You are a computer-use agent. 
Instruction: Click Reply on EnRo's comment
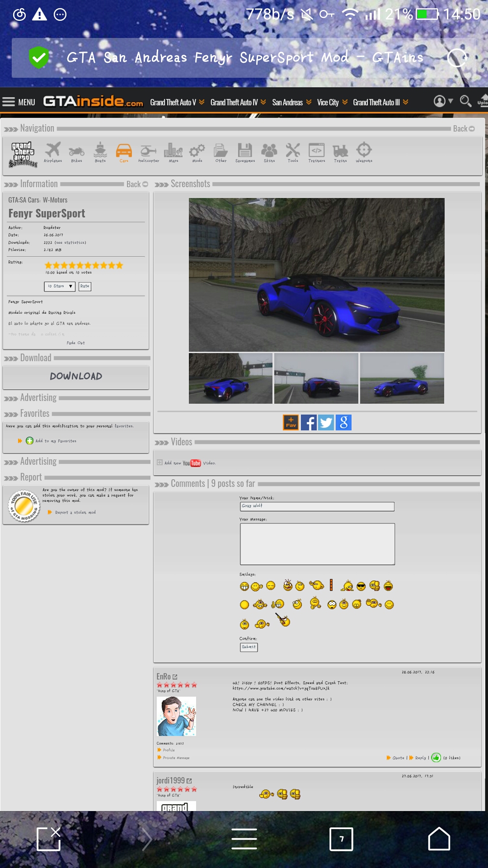coord(421,758)
